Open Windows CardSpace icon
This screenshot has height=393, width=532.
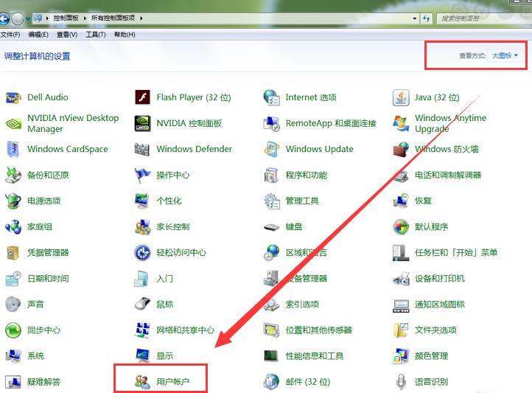[13, 150]
